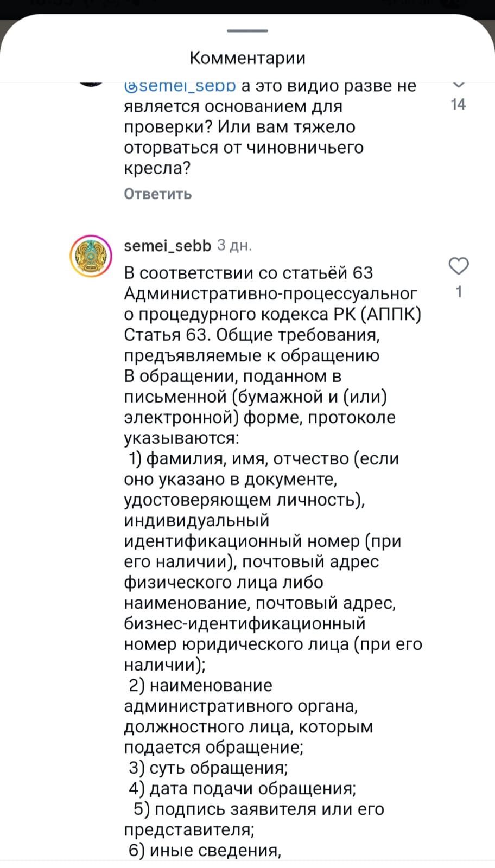Tap list item '4) дата подачи обращения;'

coord(242,788)
